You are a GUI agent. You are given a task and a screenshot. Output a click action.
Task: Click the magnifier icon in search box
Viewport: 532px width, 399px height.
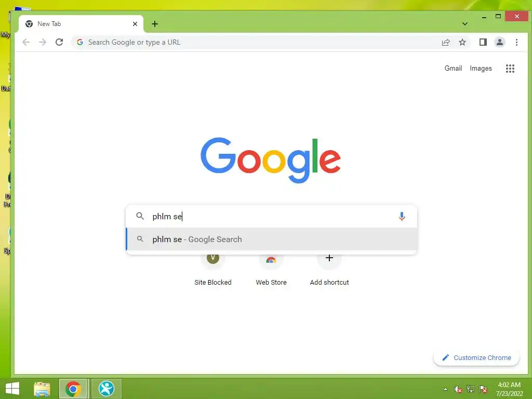(x=140, y=216)
